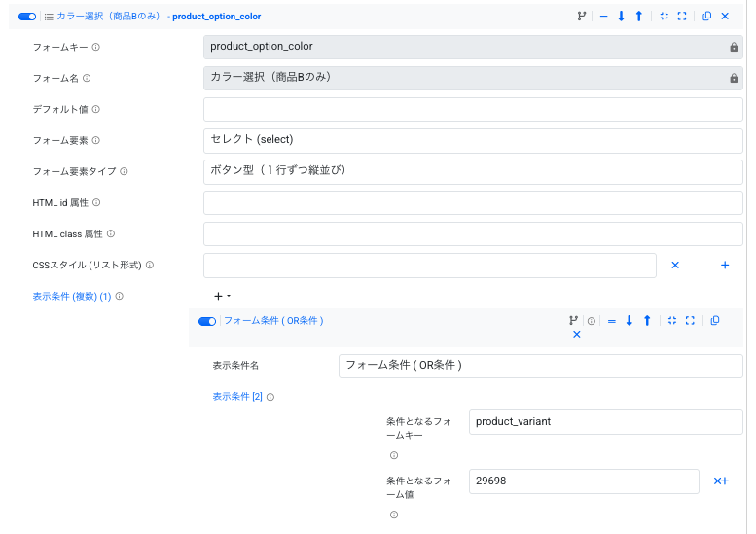Click the HTML class 属性 input field

(x=473, y=233)
